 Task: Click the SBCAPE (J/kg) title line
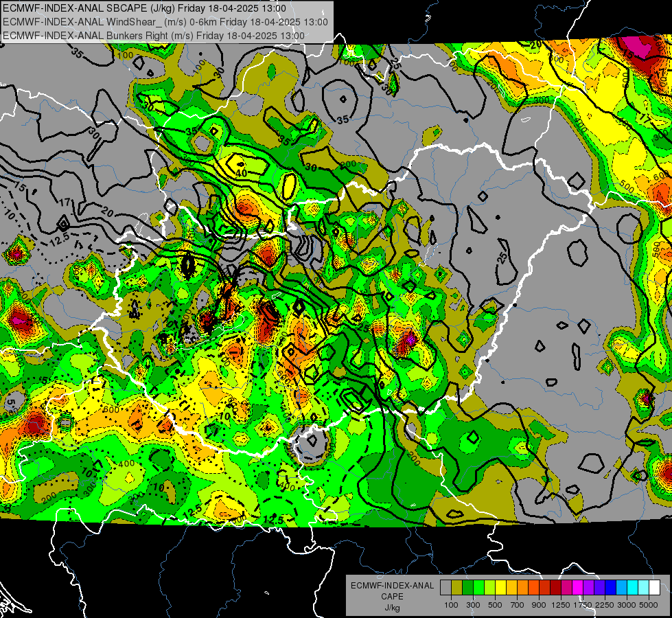(x=144, y=8)
